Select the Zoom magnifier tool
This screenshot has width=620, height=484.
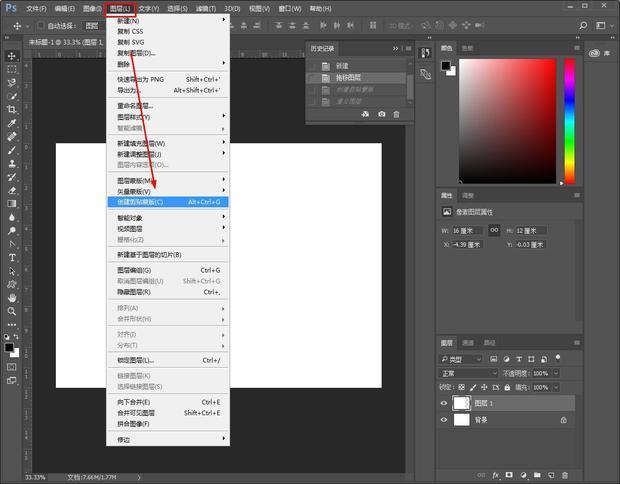tap(12, 311)
